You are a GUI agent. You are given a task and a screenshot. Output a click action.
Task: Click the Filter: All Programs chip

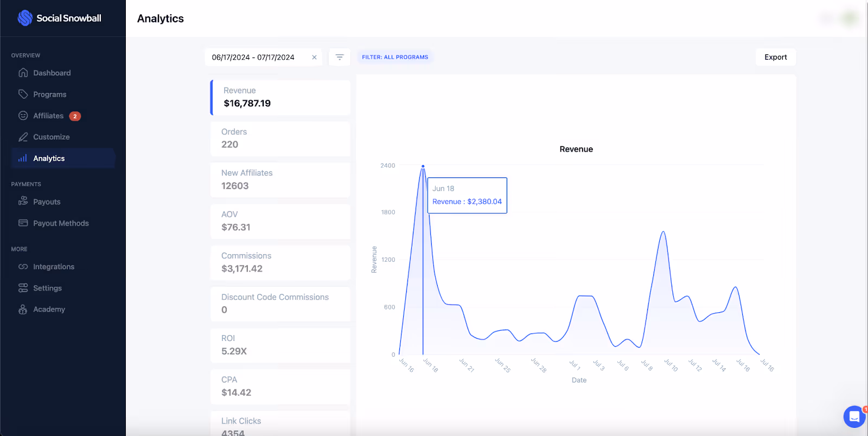[395, 57]
